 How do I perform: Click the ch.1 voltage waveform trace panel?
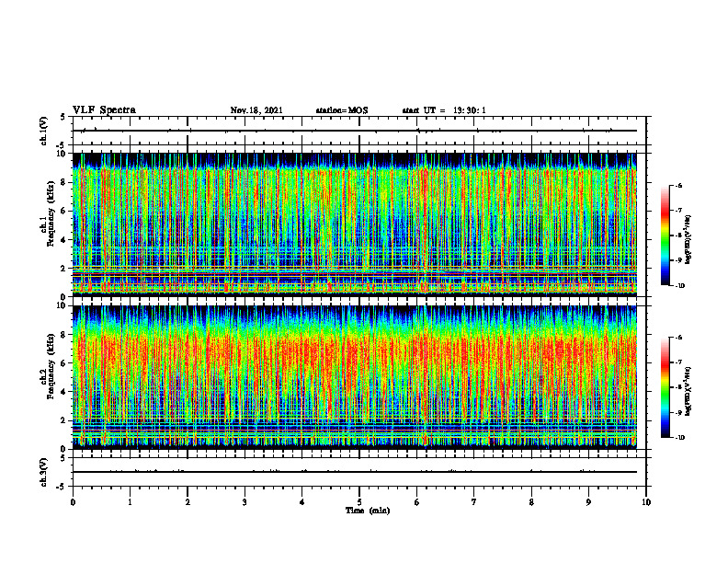[359, 131]
